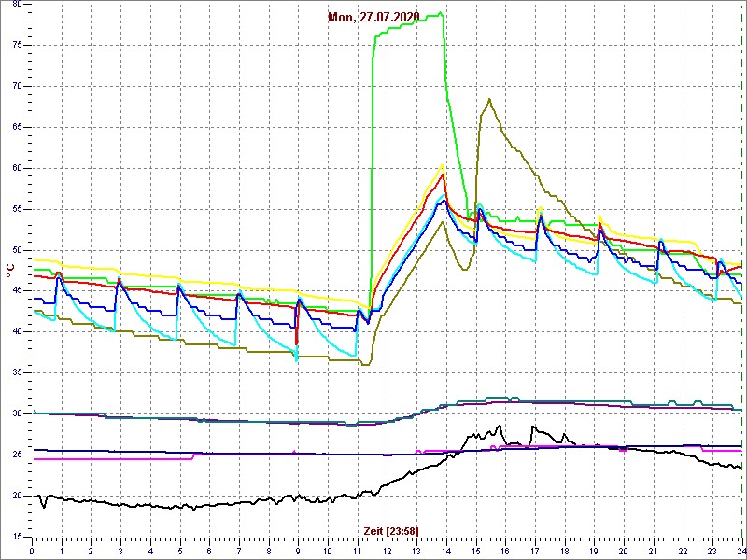Click the 15 label on the °C axis
This screenshot has width=747, height=560.
point(17,537)
